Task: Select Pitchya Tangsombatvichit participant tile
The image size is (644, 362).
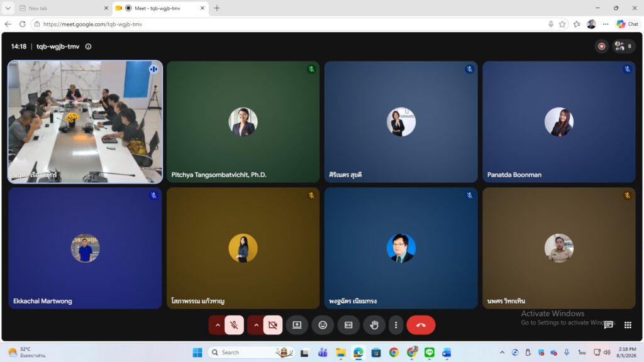Action: coord(243,122)
